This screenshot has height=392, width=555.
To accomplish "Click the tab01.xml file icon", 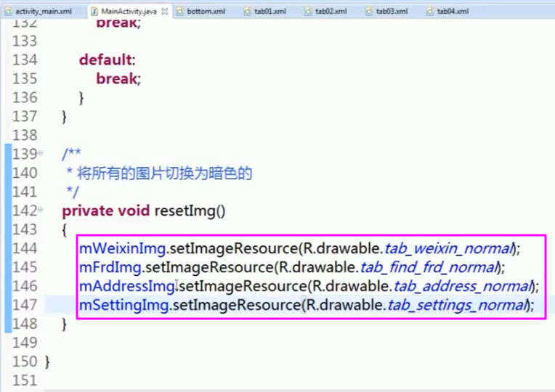I will point(248,12).
